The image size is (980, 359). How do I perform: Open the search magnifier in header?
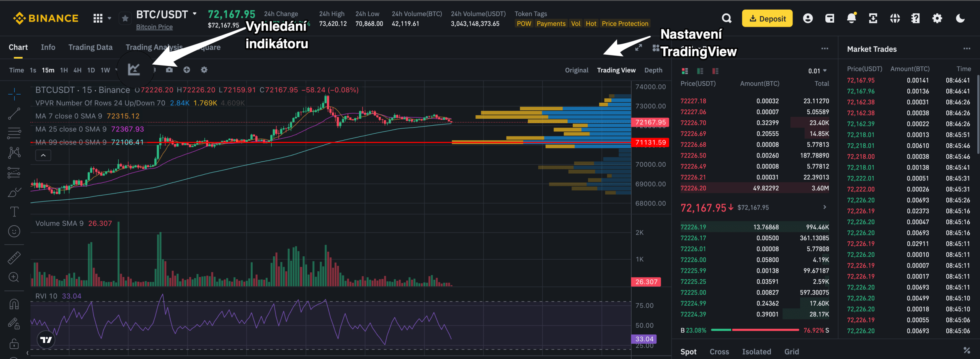tap(727, 18)
